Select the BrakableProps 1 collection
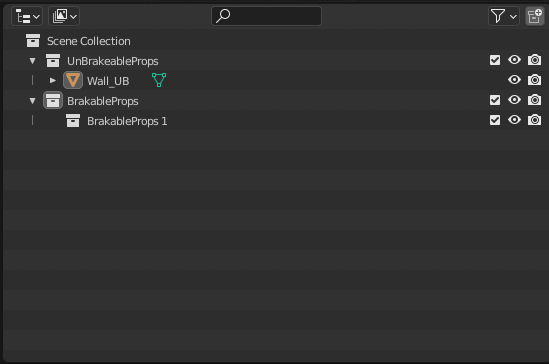 pyautogui.click(x=127, y=121)
